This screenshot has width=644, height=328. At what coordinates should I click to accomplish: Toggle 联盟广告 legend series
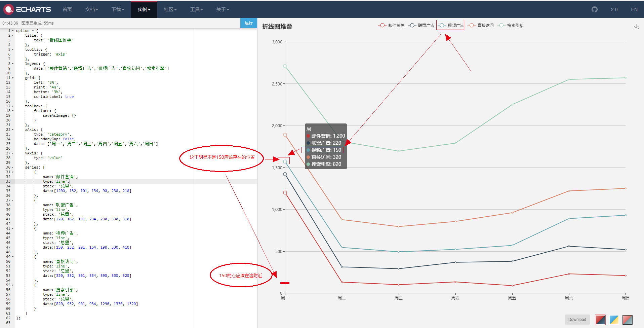click(421, 26)
